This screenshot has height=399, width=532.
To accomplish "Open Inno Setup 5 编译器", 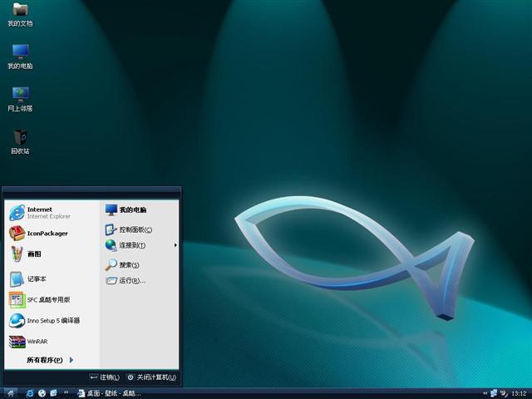I will coord(52,321).
